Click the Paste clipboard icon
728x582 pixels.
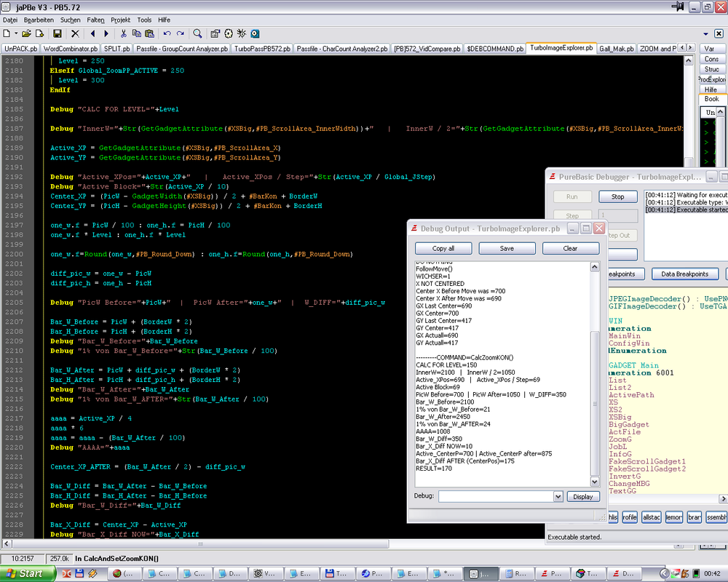(x=149, y=33)
